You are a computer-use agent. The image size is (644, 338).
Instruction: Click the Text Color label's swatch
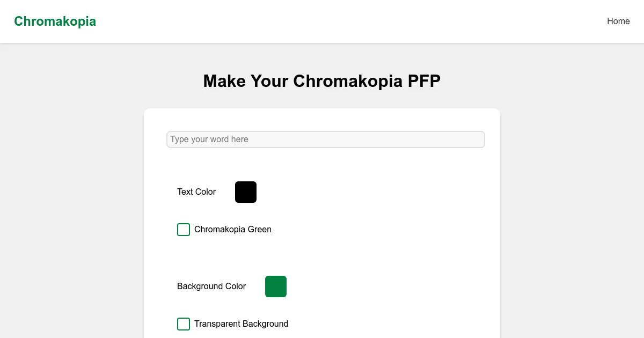tap(245, 192)
